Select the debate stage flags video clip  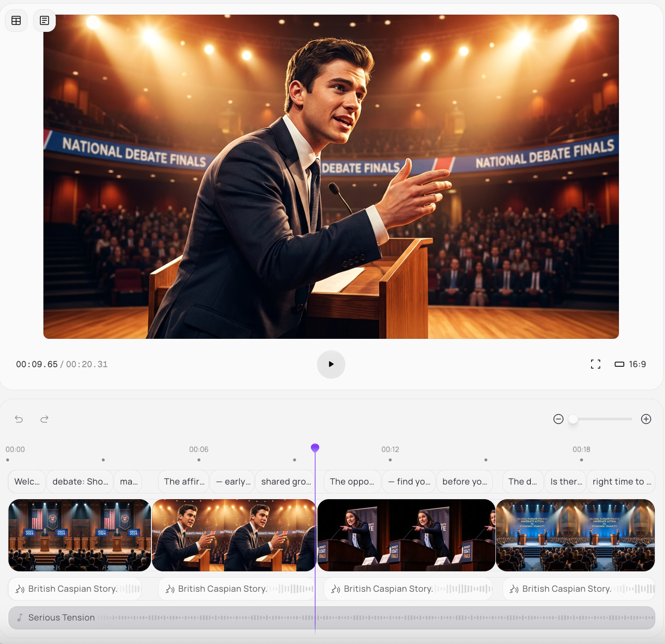[x=80, y=535]
